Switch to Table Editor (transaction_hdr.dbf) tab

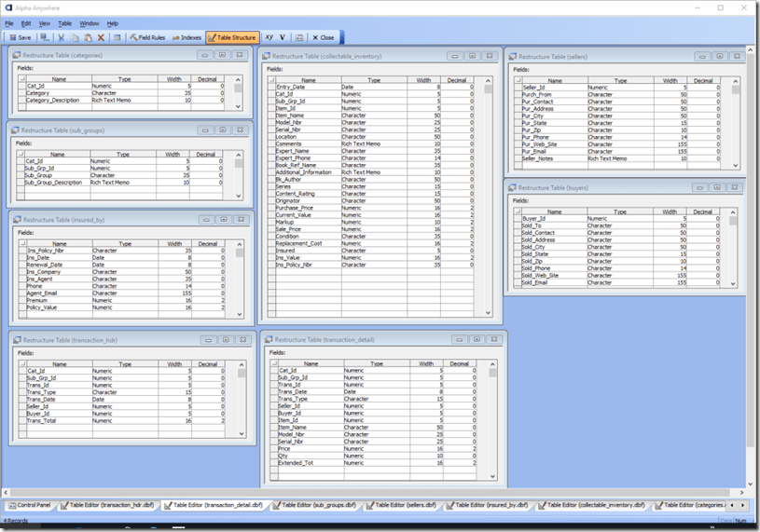(107, 505)
